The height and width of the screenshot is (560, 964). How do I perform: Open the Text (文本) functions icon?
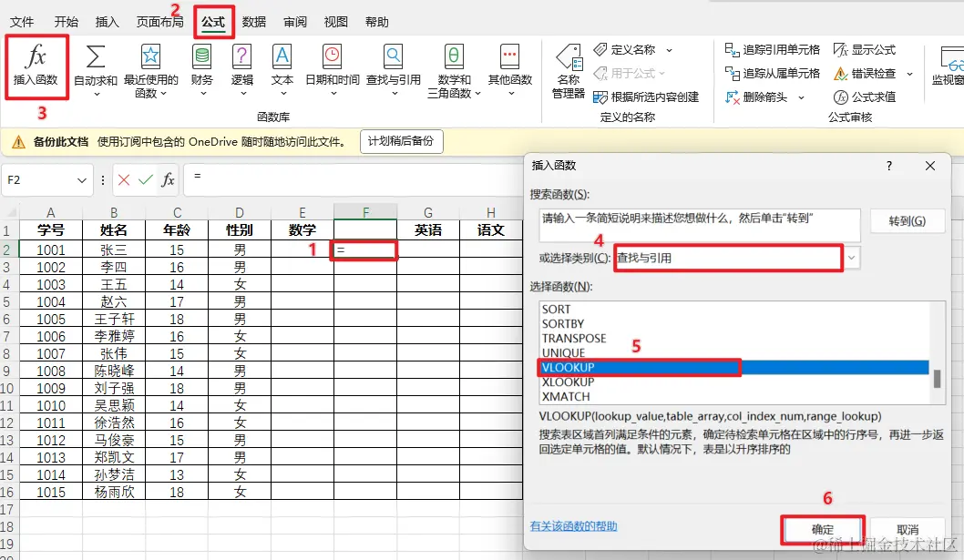[x=282, y=56]
